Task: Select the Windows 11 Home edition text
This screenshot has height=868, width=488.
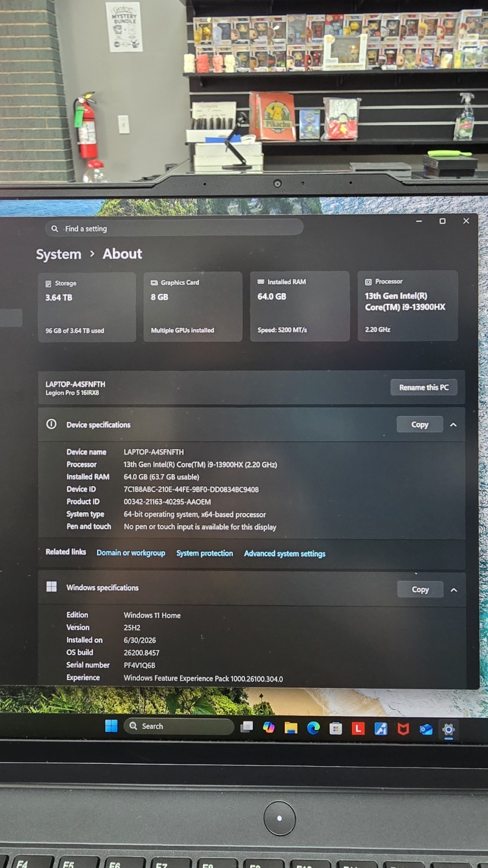Action: point(152,615)
